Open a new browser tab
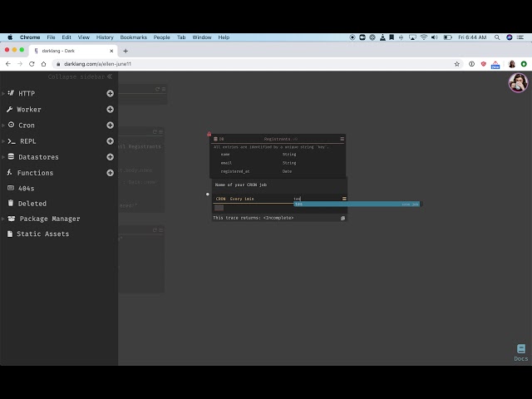 (x=126, y=51)
